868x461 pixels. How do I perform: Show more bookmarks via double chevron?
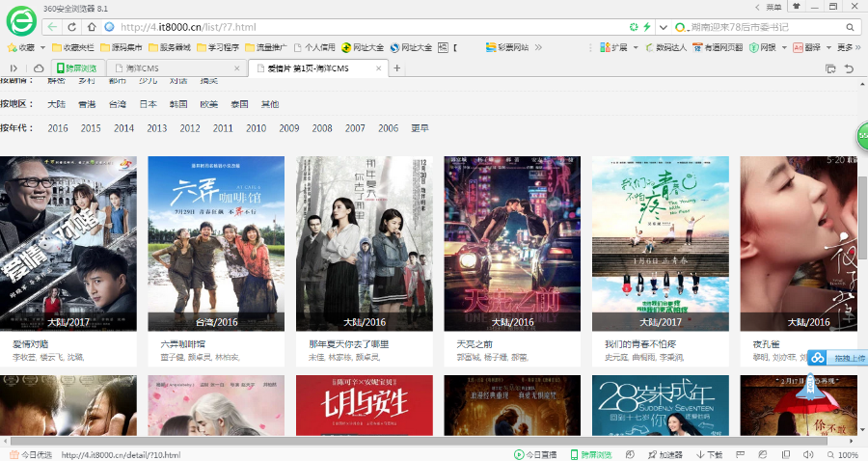pyautogui.click(x=538, y=47)
